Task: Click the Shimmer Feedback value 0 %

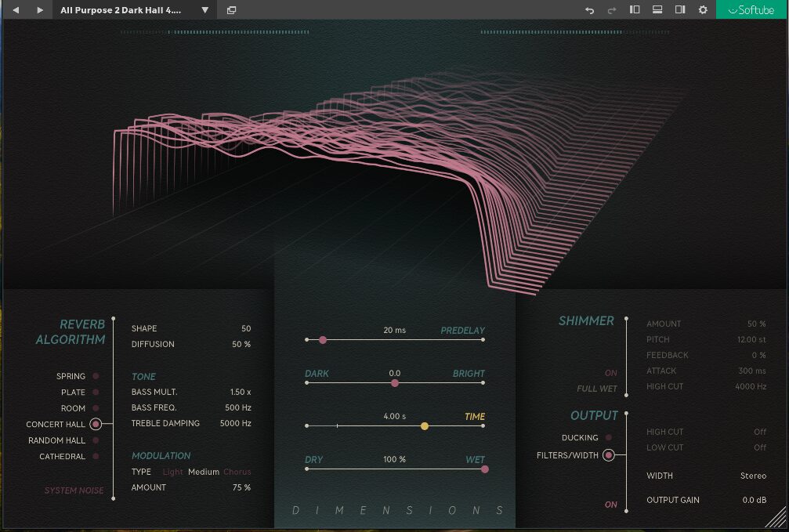Action: pos(758,356)
